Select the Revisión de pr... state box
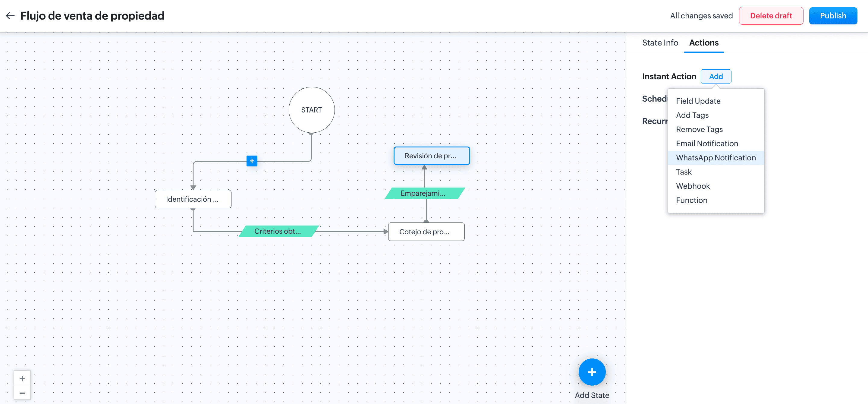 pyautogui.click(x=431, y=156)
